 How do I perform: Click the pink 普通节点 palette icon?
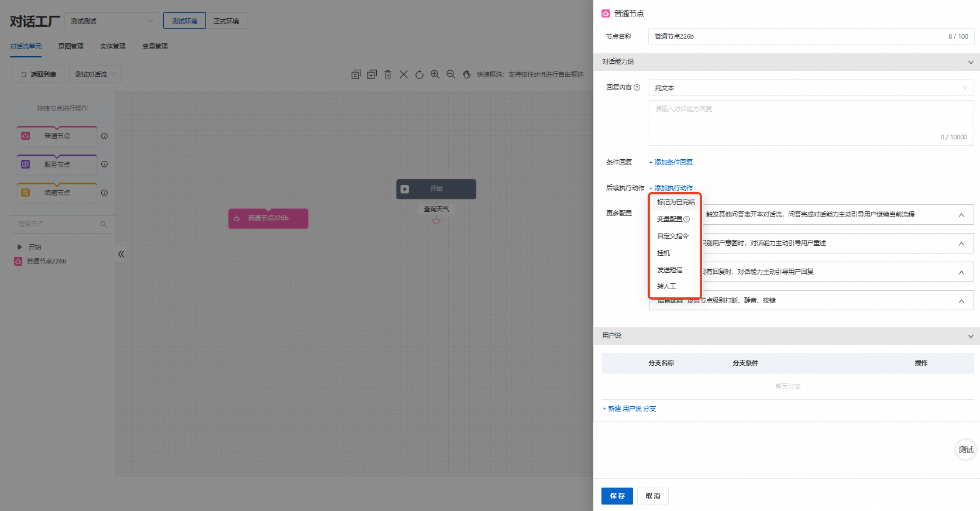26,136
